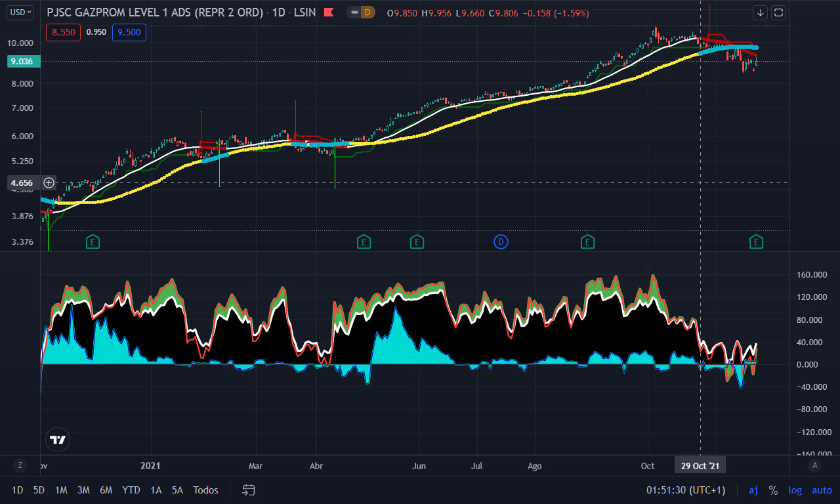The height and width of the screenshot is (504, 840).
Task: Click the blue dividend D marker
Action: 501,242
